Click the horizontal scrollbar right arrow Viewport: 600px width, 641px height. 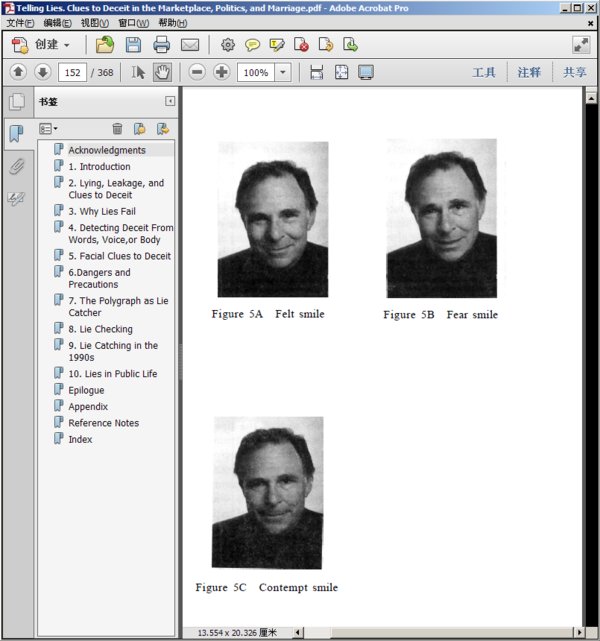click(579, 632)
